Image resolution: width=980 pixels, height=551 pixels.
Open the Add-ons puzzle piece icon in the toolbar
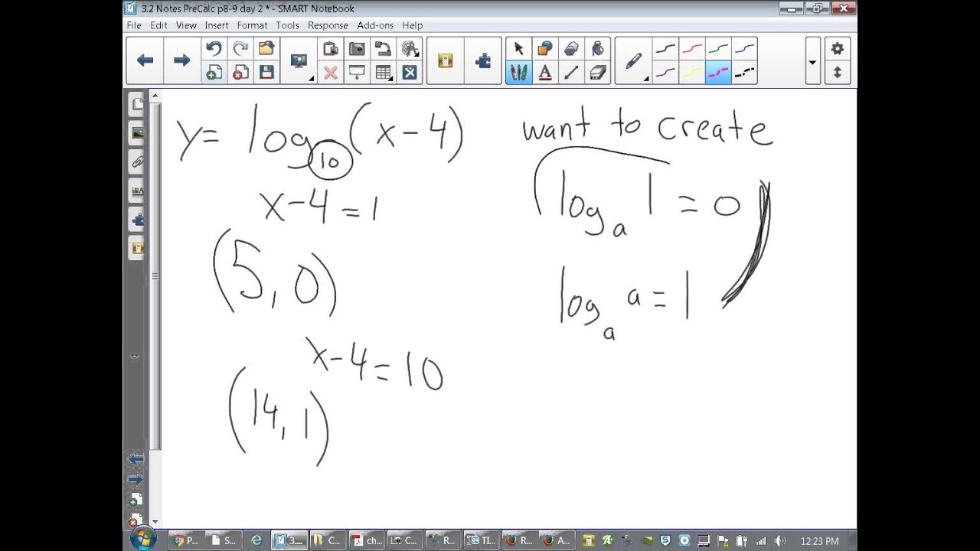[482, 60]
